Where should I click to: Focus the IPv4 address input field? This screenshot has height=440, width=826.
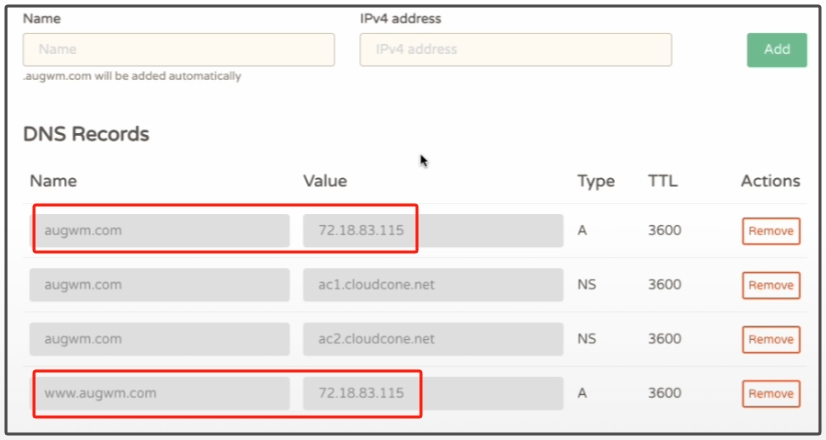pos(515,49)
